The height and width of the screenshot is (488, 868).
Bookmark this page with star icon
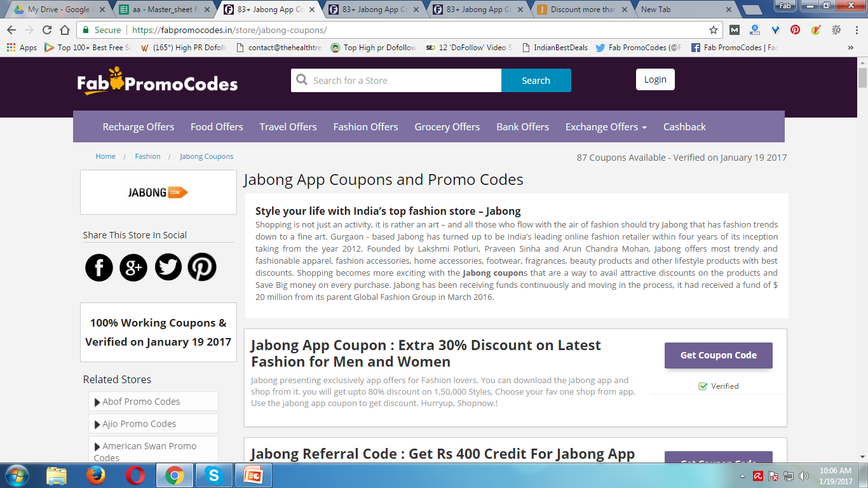714,30
